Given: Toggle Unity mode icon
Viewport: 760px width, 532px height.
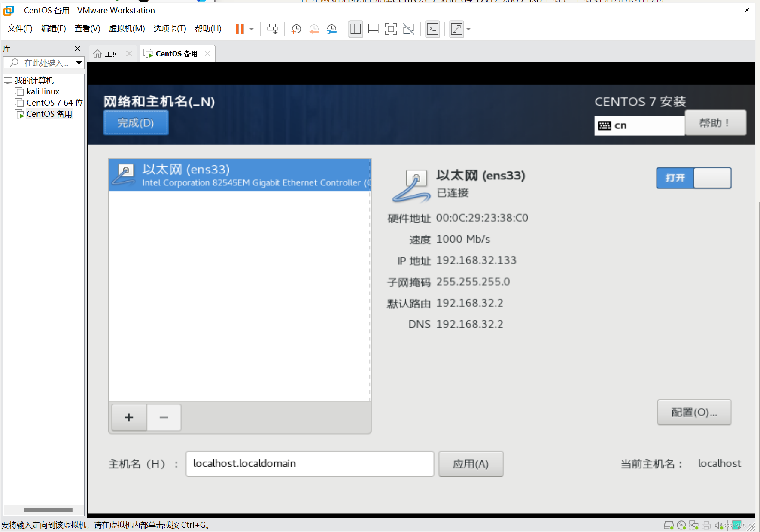Looking at the screenshot, I should (408, 29).
